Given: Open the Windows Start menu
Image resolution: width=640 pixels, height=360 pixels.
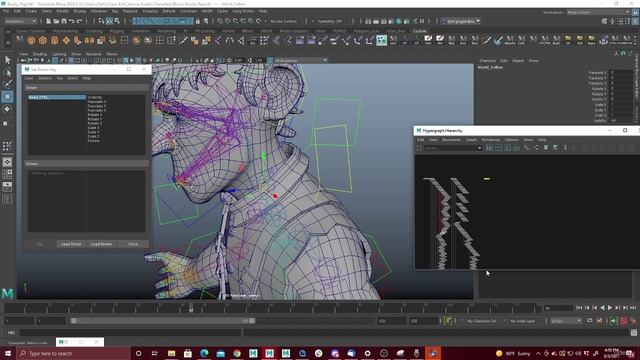Looking at the screenshot, I should 8,353.
